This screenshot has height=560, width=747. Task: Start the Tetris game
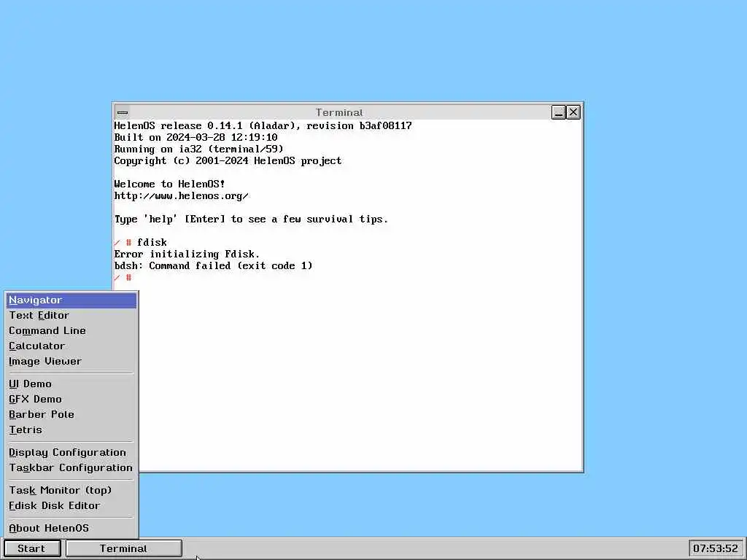click(x=71, y=429)
